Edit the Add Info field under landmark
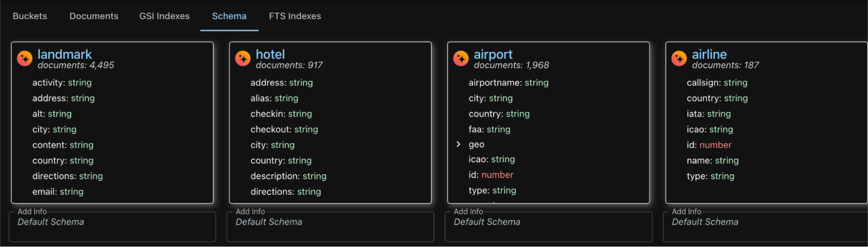 (112, 227)
